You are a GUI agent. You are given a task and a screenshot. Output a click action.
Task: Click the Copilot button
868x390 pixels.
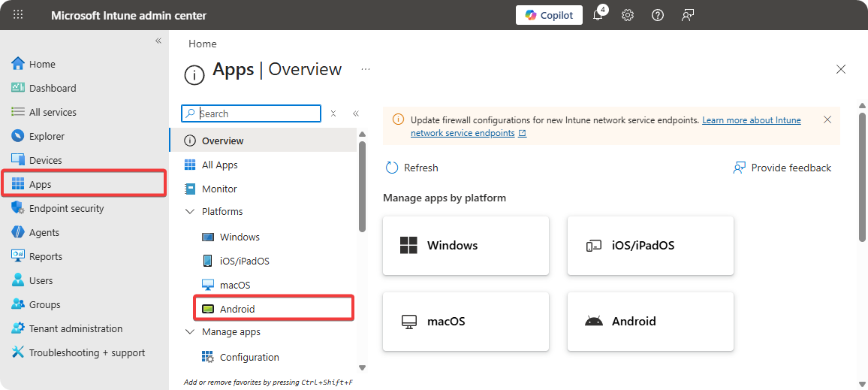pyautogui.click(x=549, y=15)
